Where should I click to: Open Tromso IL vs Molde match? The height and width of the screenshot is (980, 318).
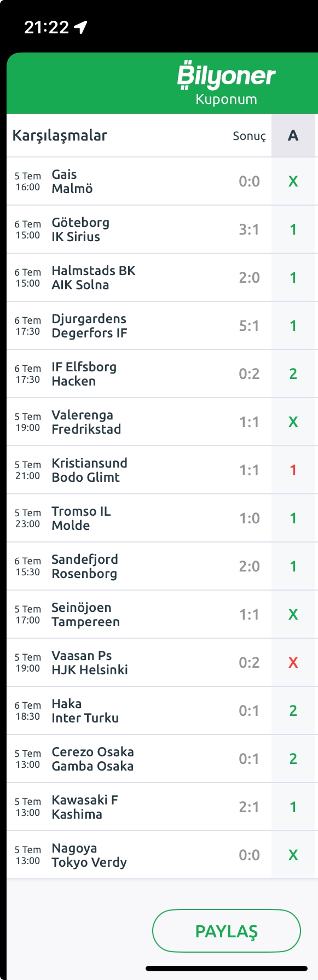pyautogui.click(x=162, y=518)
